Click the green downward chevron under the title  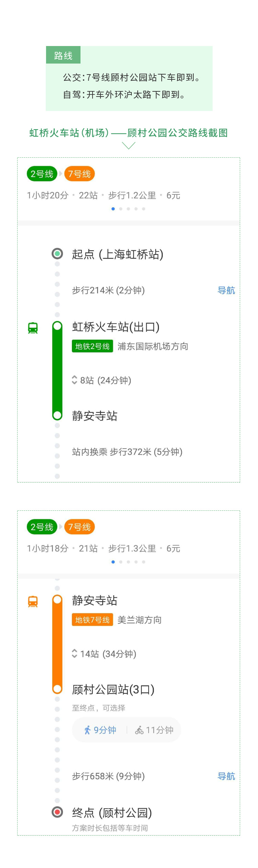point(129,146)
